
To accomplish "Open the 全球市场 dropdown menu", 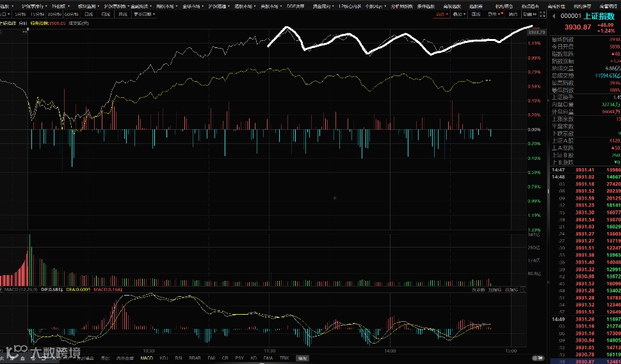I will (193, 6).
